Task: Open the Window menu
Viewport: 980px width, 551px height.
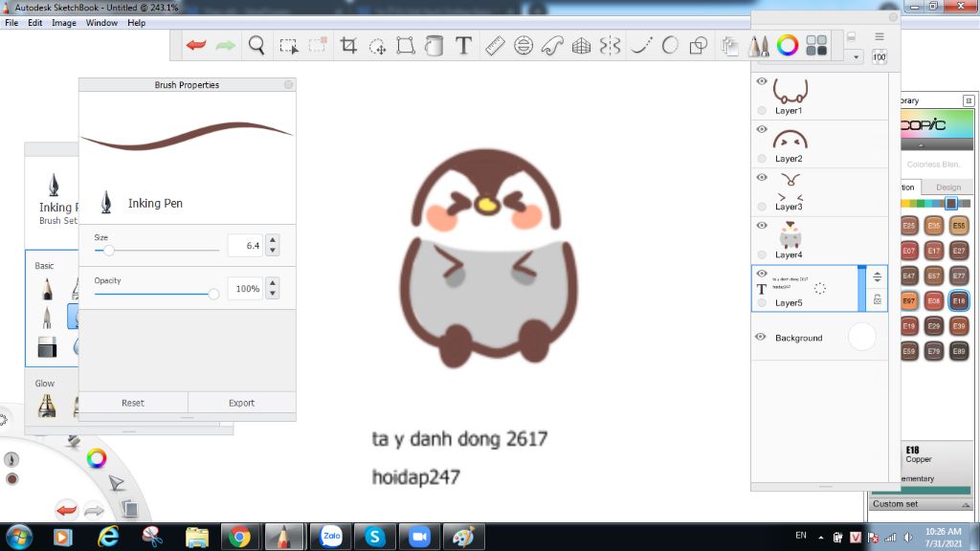Action: click(x=101, y=23)
